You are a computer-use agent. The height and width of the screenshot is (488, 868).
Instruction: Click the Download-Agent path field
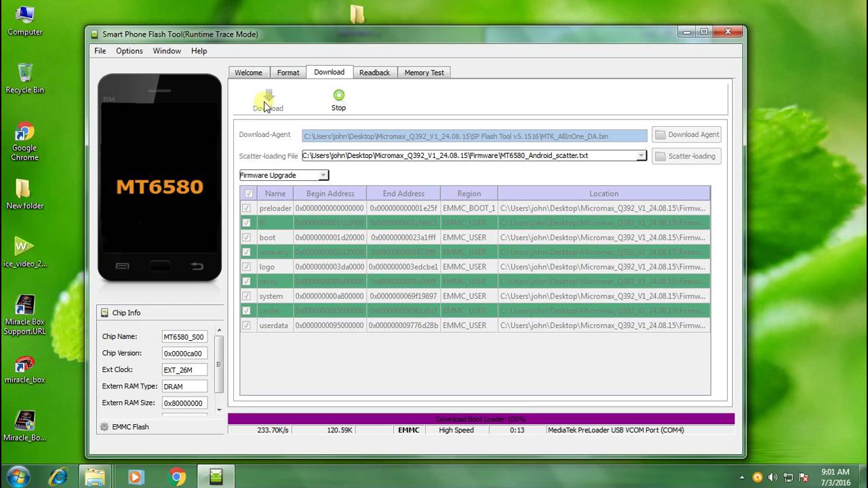click(475, 136)
